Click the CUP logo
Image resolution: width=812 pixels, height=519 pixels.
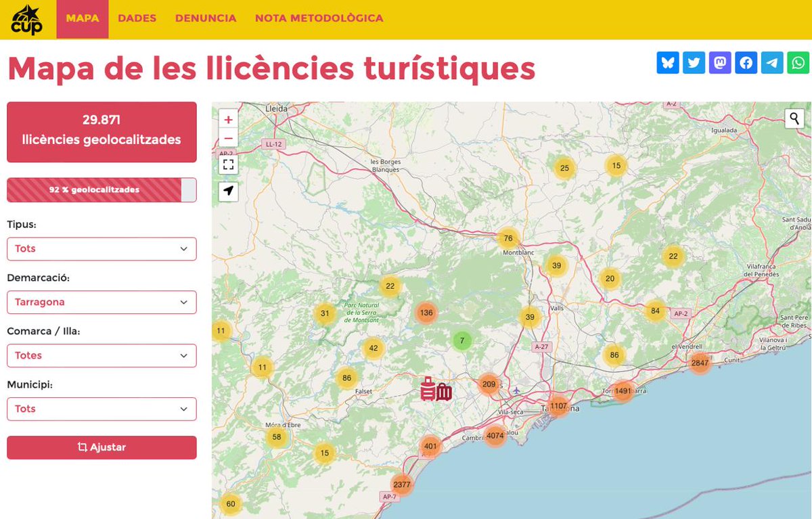coord(27,18)
